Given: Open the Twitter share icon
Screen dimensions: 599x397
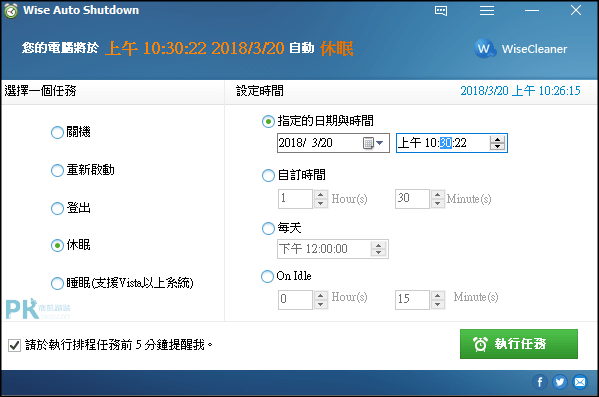Looking at the screenshot, I should (560, 382).
